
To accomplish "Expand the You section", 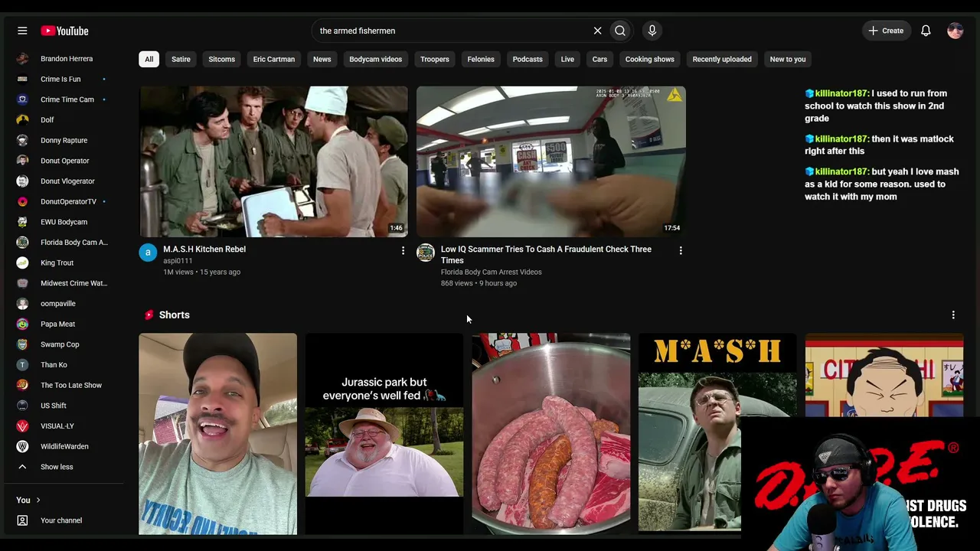I will 28,500.
